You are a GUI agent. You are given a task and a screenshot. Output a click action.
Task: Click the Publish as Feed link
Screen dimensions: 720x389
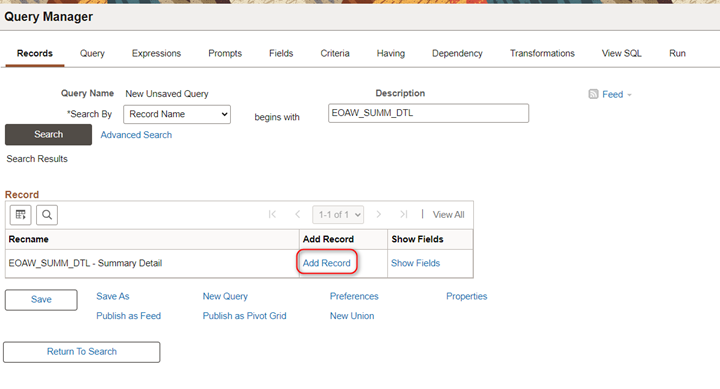[x=129, y=316]
